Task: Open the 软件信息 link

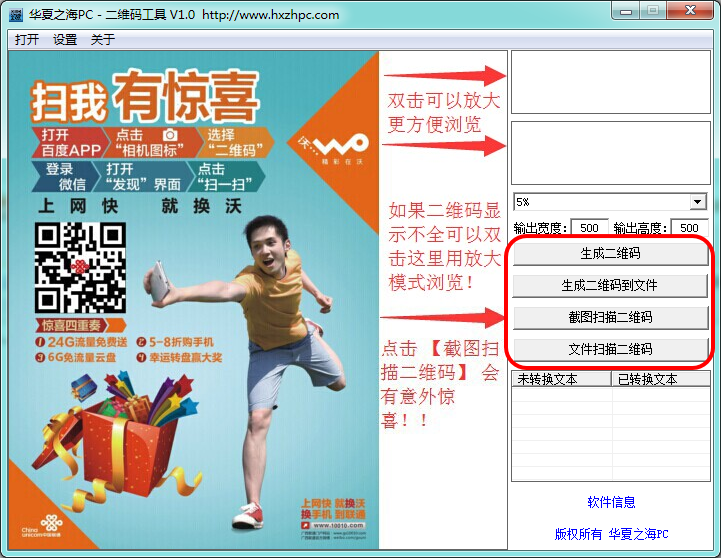Action: pyautogui.click(x=611, y=502)
